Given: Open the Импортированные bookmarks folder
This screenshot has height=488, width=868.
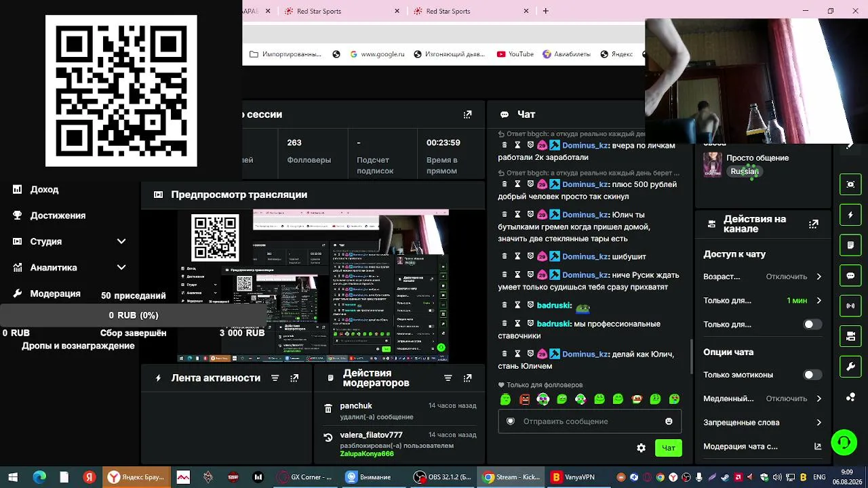Looking at the screenshot, I should point(285,54).
